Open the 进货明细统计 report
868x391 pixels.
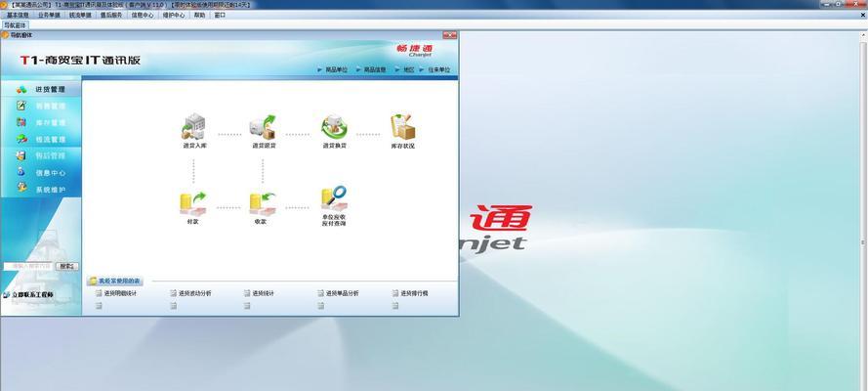pos(120,293)
